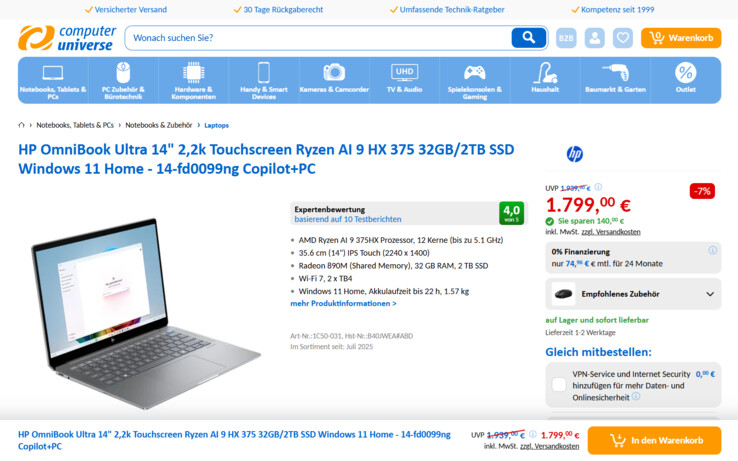
Task: Click the laptop product image
Action: click(x=144, y=313)
